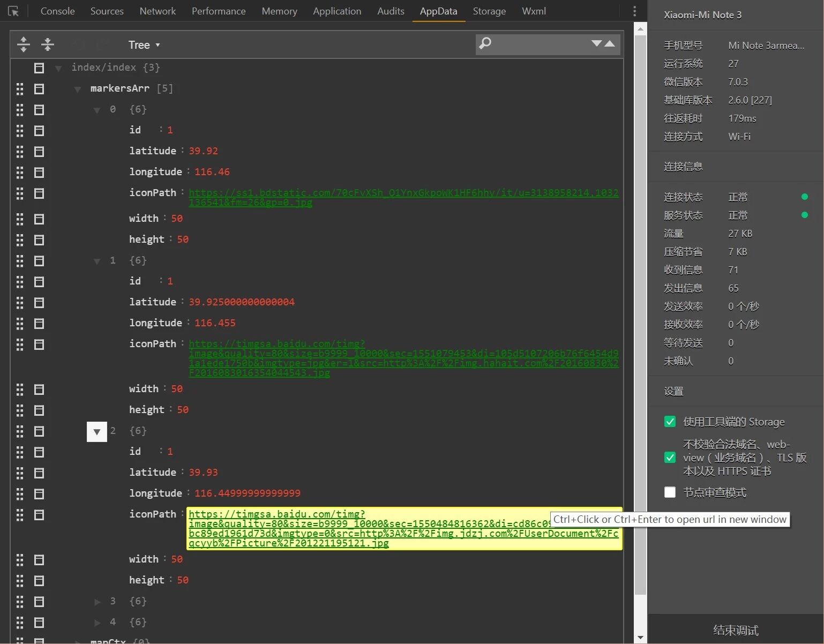Click drag handle of highlighted iconPath row

(20, 515)
